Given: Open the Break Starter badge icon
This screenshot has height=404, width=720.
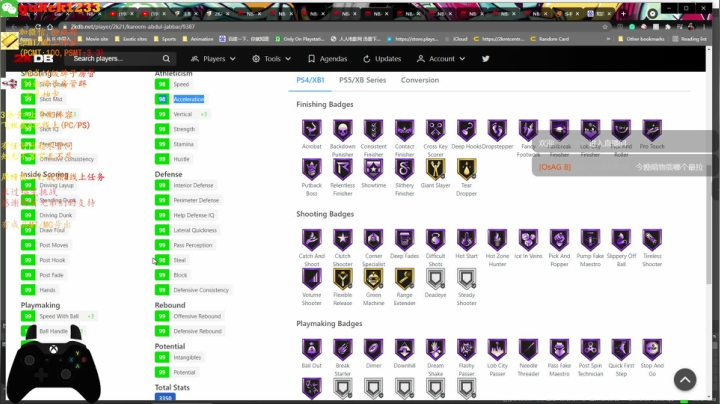Looking at the screenshot, I should (343, 349).
